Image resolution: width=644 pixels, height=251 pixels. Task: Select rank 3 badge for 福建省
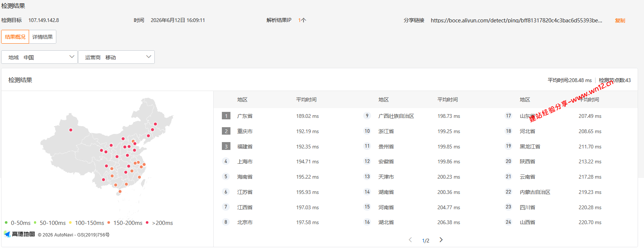click(226, 147)
